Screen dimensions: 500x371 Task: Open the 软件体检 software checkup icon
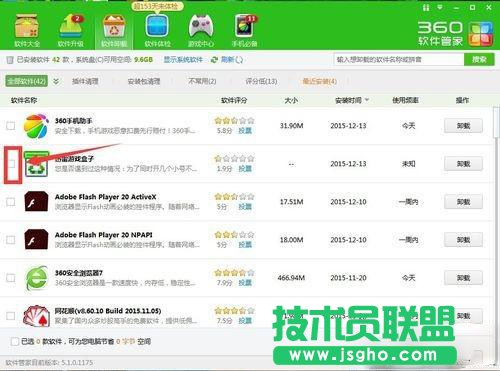click(157, 31)
